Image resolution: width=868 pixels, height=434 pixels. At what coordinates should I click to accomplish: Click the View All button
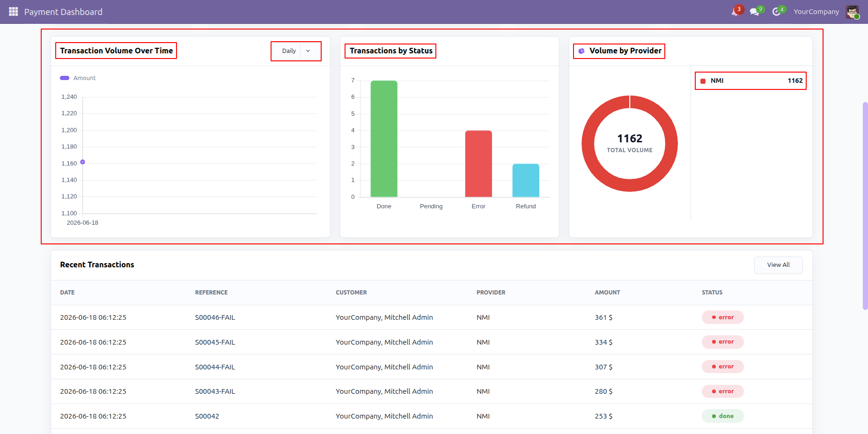778,265
